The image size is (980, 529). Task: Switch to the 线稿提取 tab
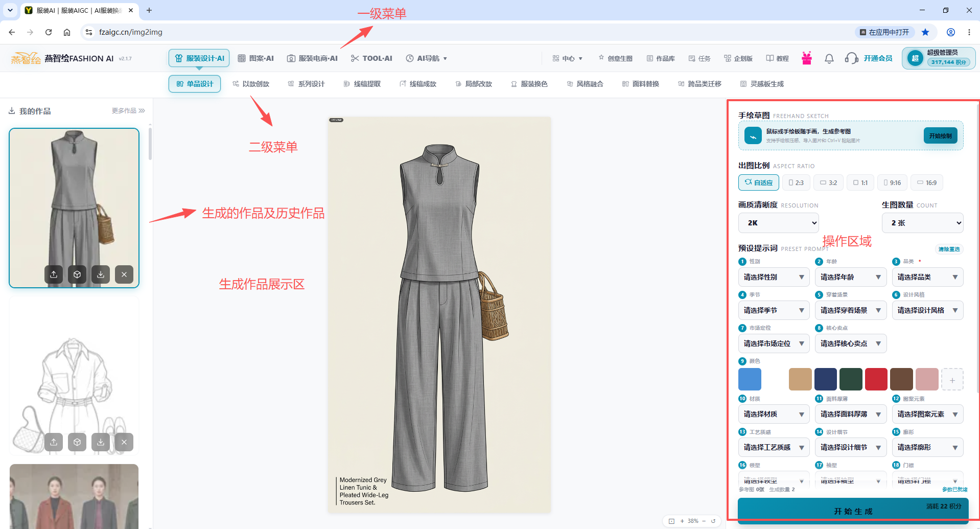tap(362, 84)
